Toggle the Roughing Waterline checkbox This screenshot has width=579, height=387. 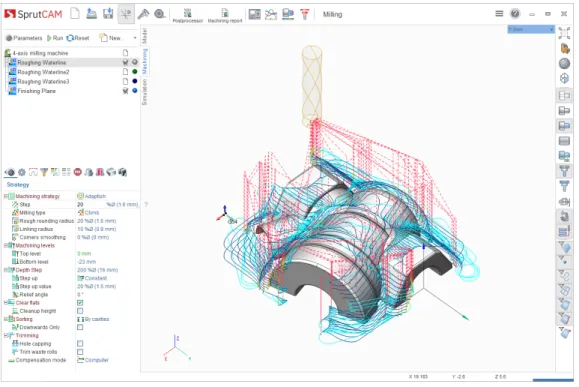point(126,62)
